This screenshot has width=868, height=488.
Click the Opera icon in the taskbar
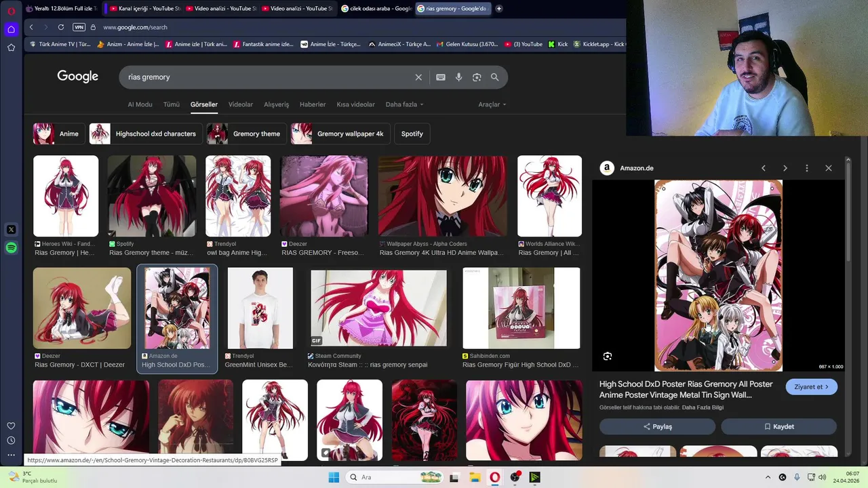[496, 477]
